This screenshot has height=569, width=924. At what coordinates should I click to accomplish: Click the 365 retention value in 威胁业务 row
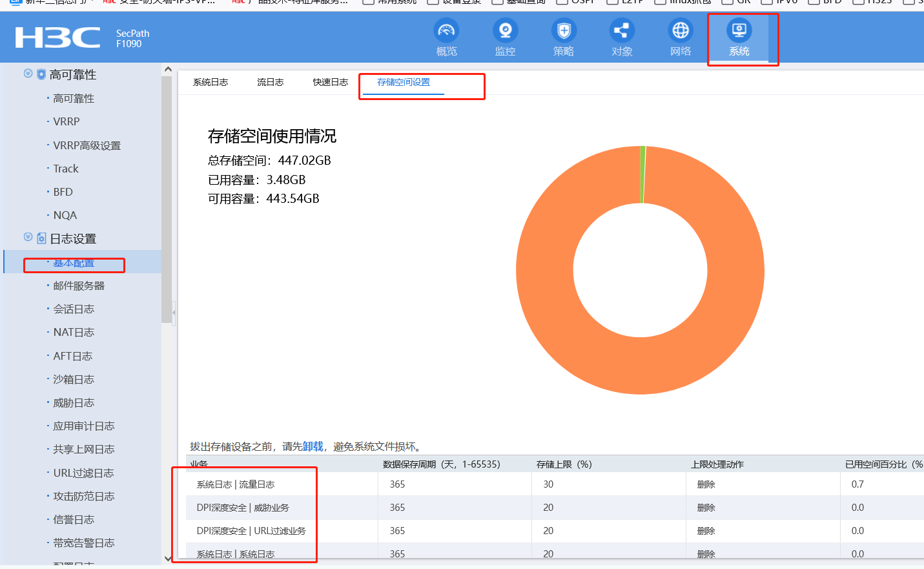(x=397, y=508)
